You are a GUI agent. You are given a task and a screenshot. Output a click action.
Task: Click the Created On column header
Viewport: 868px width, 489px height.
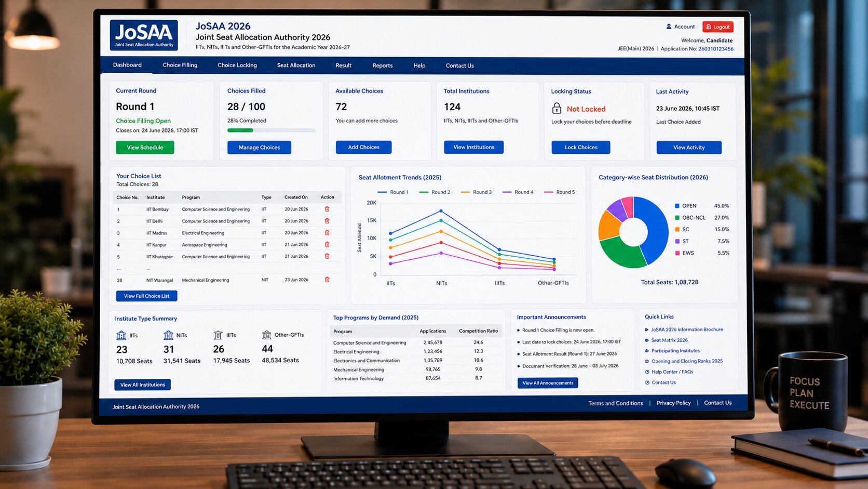click(296, 197)
